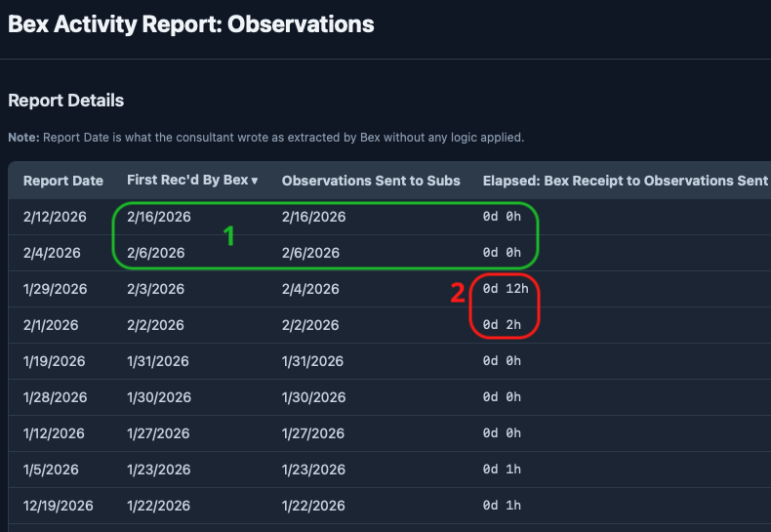The width and height of the screenshot is (771, 532).
Task: Click the Report Details heading
Action: coord(66,101)
